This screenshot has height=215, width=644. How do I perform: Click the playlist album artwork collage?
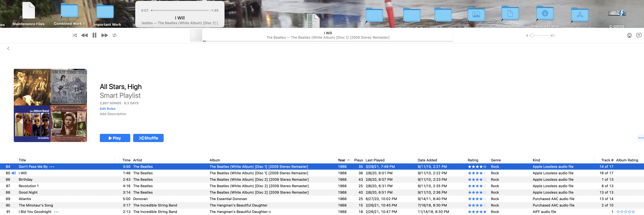tap(50, 105)
